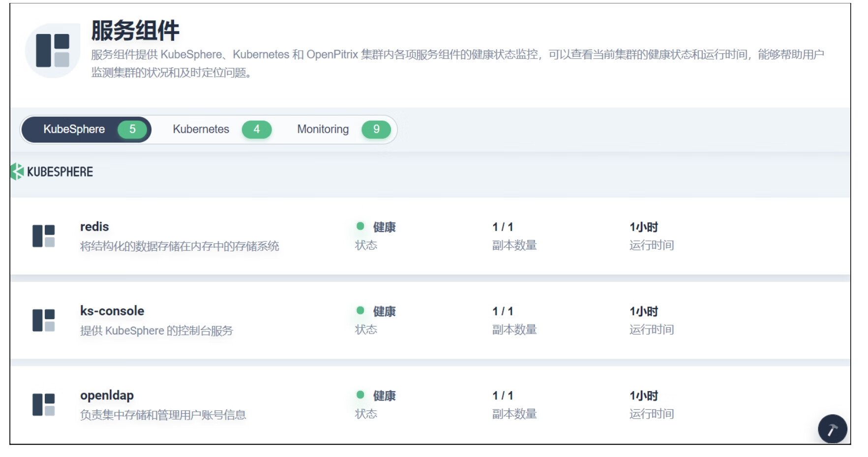Click the KubeSphere logo icon
The height and width of the screenshot is (457, 868).
click(x=17, y=172)
